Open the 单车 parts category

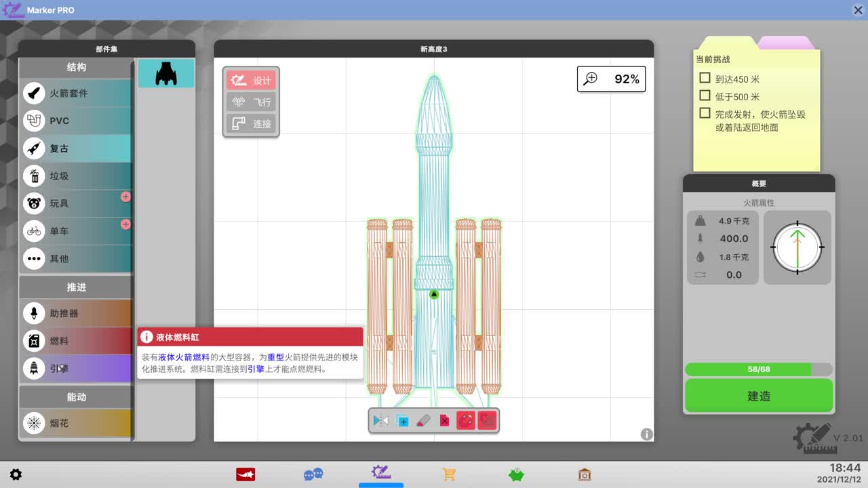tap(75, 231)
